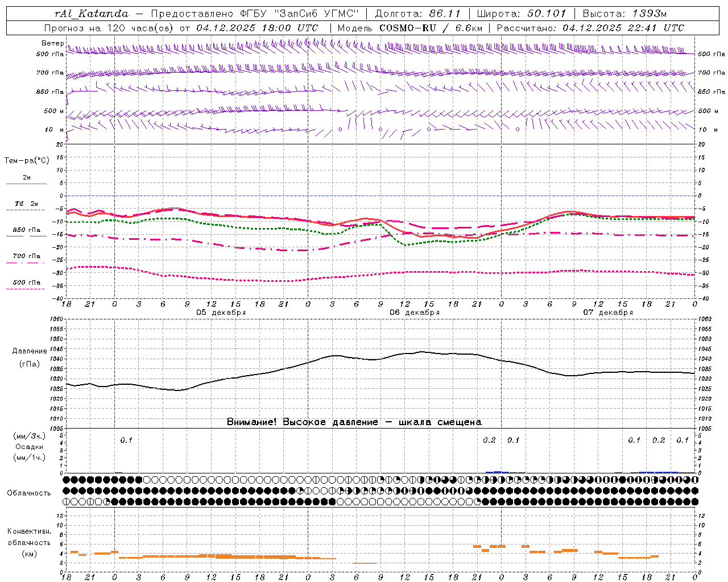Click the 05 декабря date label
Image resolution: width=728 pixels, height=582 pixels.
pos(221,313)
